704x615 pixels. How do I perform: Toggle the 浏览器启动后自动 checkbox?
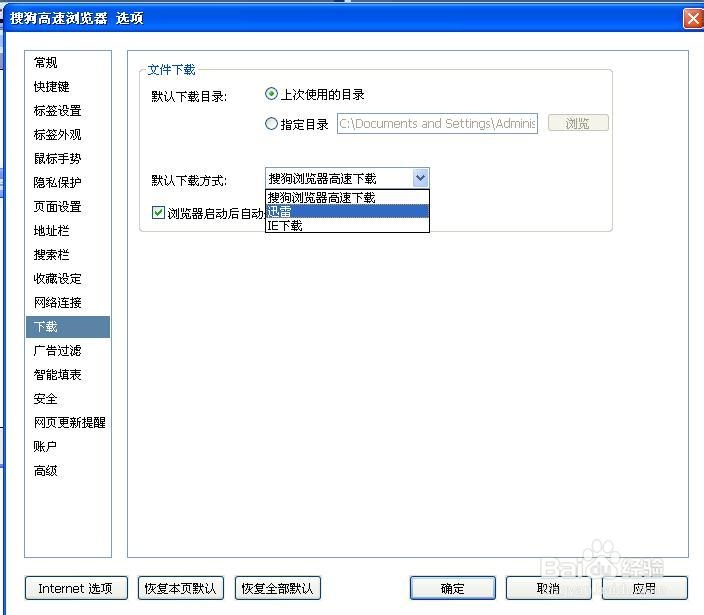pyautogui.click(x=158, y=212)
